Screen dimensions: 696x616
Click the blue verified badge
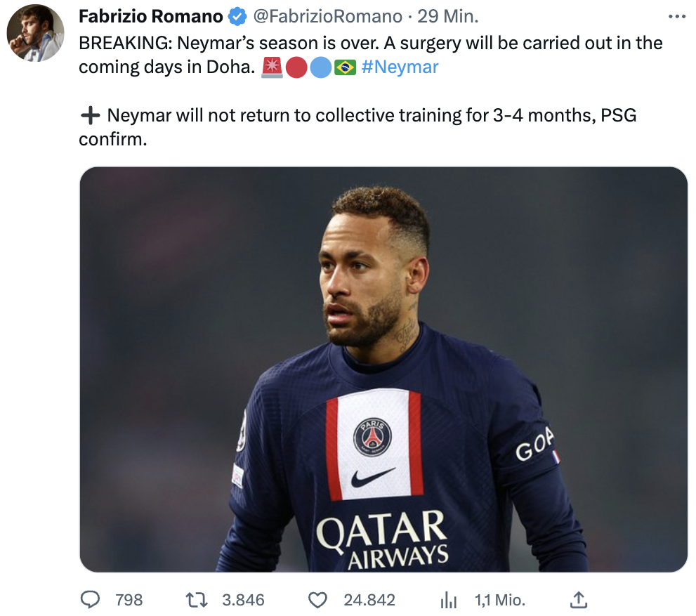tap(236, 16)
